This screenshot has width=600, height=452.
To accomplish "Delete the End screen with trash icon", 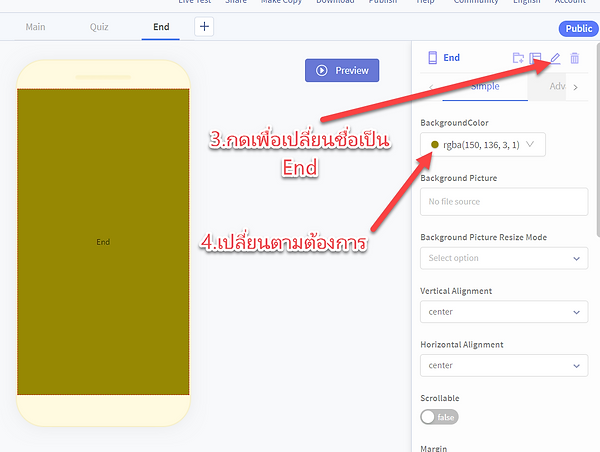I will pos(574,58).
